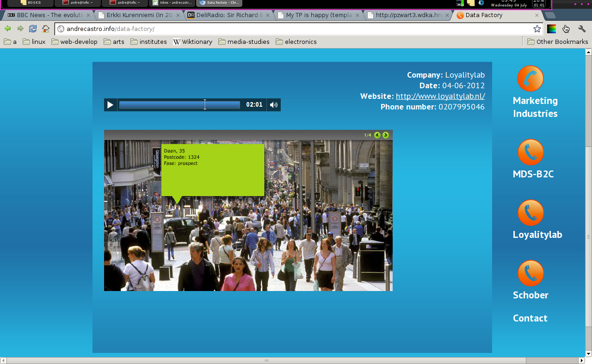This screenshot has height=364, width=592.
Task: Switch to the Erkki Kurenniemi tab
Action: click(139, 15)
